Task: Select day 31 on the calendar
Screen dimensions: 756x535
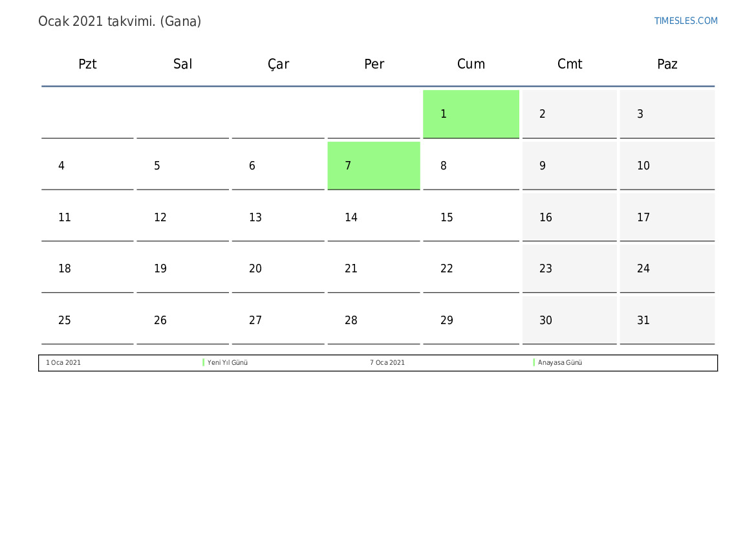Action: [667, 320]
